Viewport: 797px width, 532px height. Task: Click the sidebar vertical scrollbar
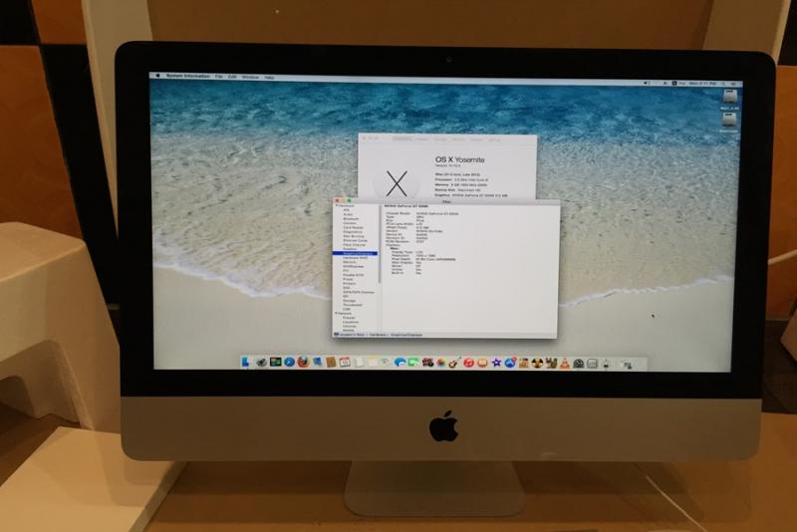(x=380, y=244)
